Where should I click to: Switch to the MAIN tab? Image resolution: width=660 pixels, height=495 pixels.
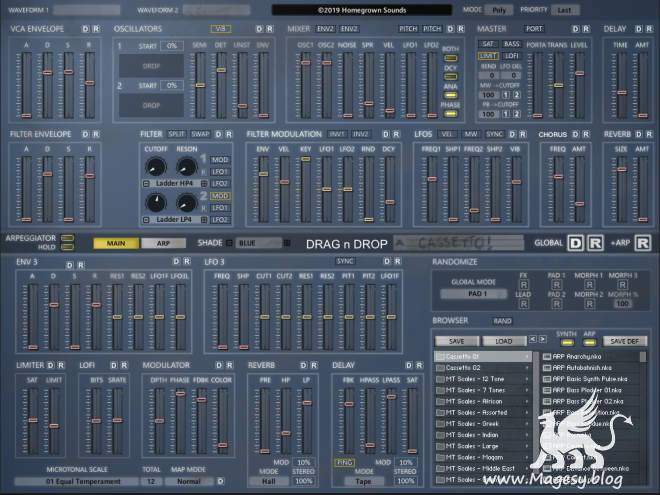point(116,243)
